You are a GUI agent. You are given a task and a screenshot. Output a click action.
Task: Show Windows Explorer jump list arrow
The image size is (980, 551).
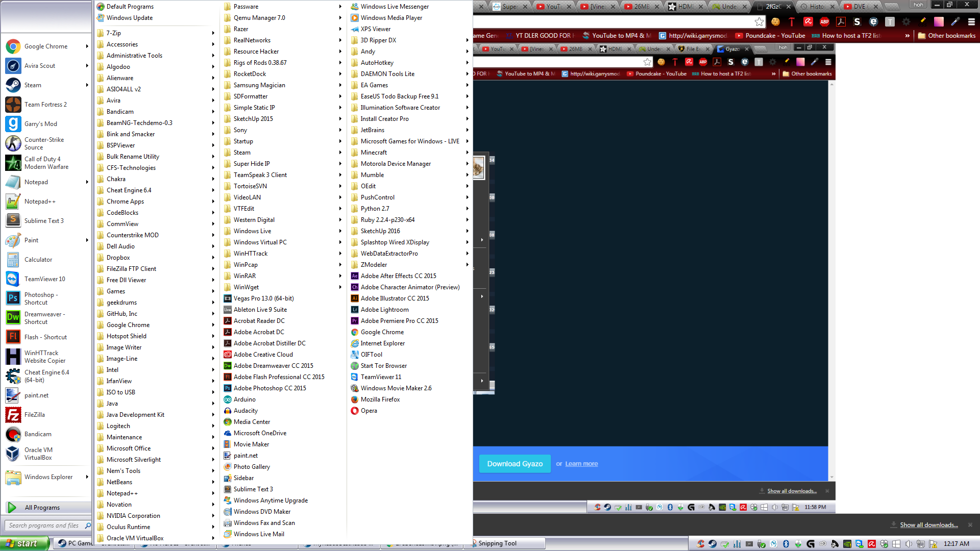click(87, 477)
